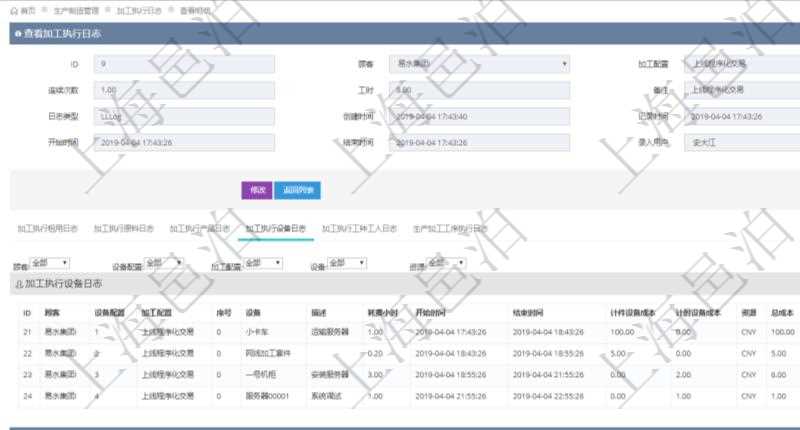The image size is (800, 430).
Task: Open the 设备 filter dropdown
Action: [x=347, y=264]
